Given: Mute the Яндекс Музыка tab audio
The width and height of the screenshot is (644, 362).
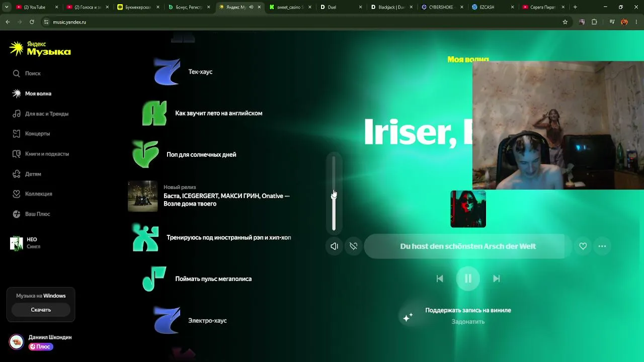Looking at the screenshot, I should [252, 7].
